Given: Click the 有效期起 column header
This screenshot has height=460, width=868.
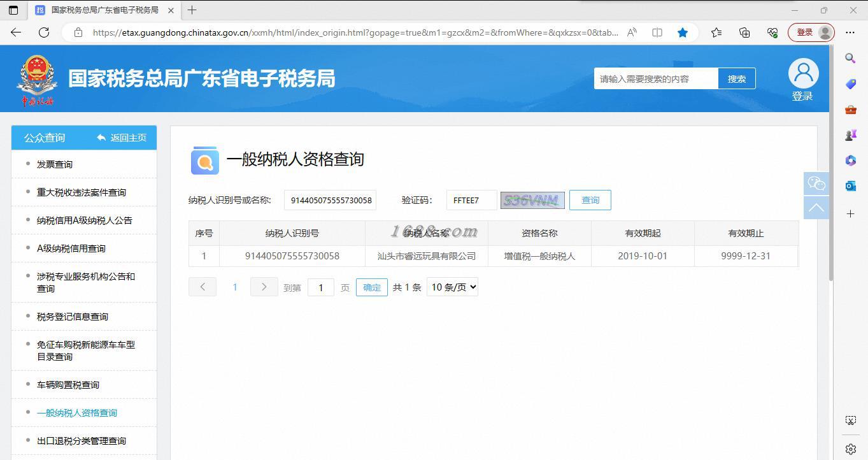Looking at the screenshot, I should pyautogui.click(x=643, y=233).
